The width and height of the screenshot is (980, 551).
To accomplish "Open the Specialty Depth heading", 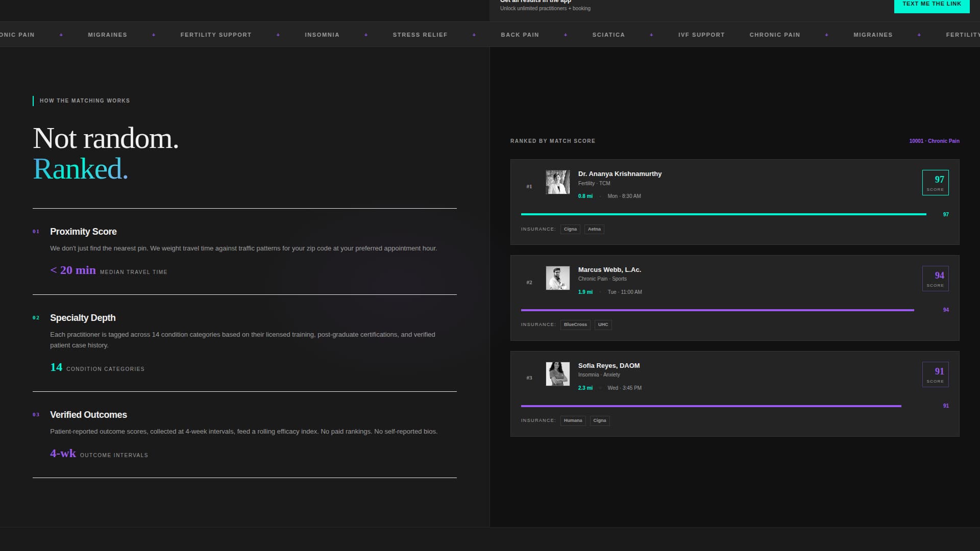I will [83, 318].
